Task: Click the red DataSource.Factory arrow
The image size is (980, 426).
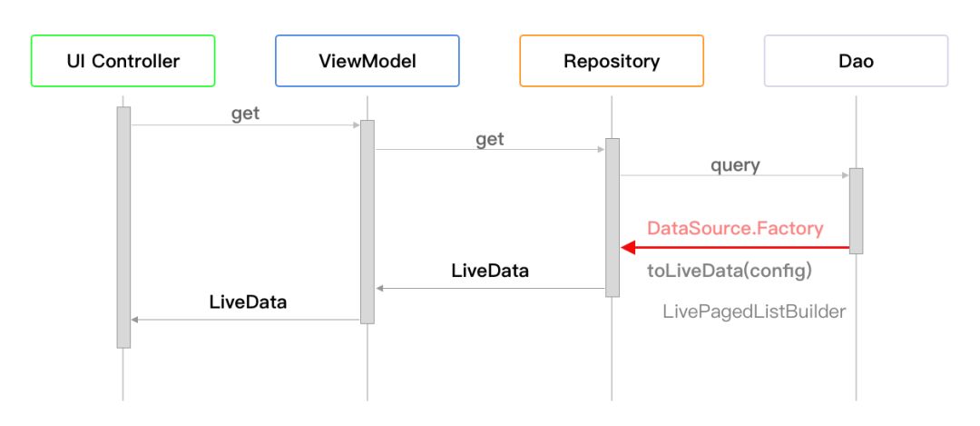Action: click(735, 248)
